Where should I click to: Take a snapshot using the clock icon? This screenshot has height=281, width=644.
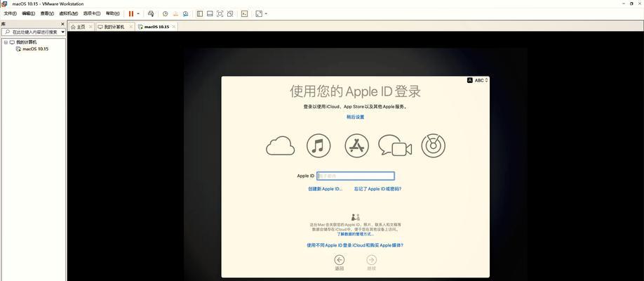(x=165, y=13)
